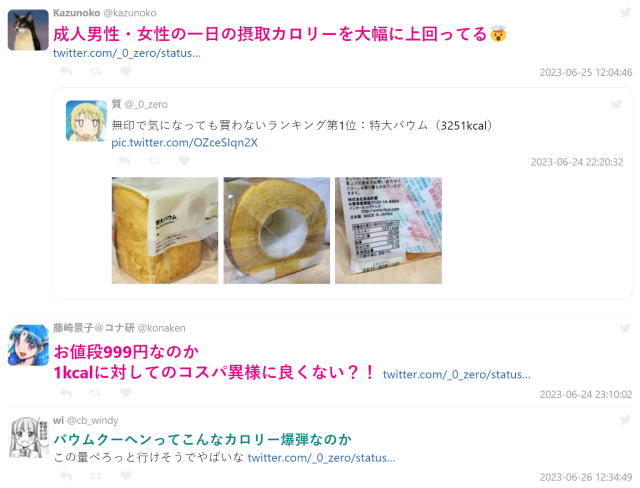Reply to @konaken's tweet

point(66,393)
